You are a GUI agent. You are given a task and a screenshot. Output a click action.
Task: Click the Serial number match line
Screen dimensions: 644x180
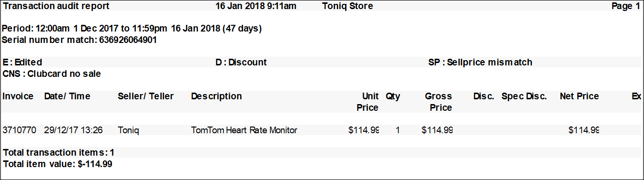[x=79, y=40]
